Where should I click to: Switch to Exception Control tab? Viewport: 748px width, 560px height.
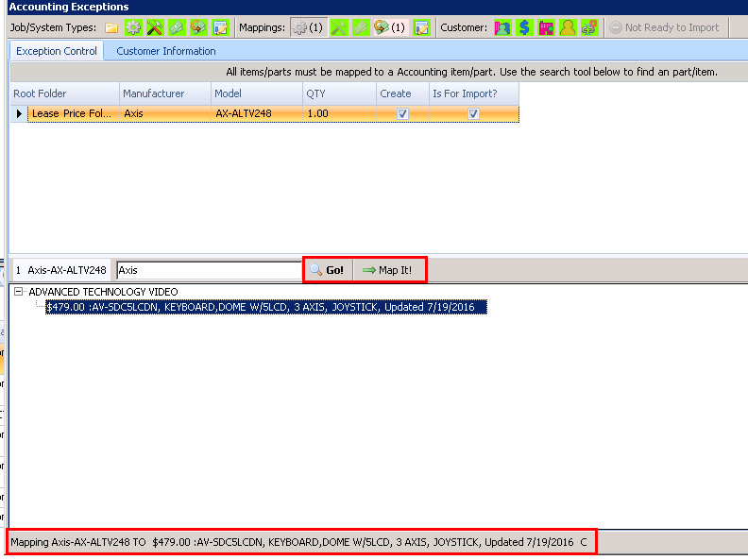(57, 51)
